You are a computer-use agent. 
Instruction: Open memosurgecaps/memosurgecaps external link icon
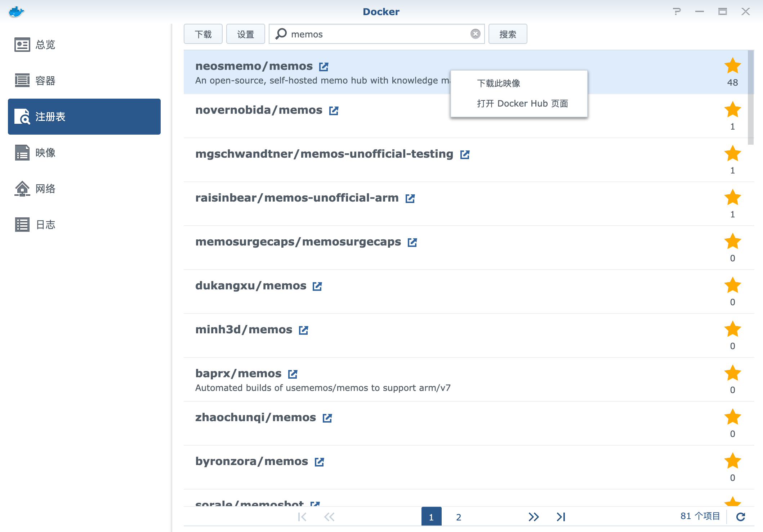tap(412, 242)
